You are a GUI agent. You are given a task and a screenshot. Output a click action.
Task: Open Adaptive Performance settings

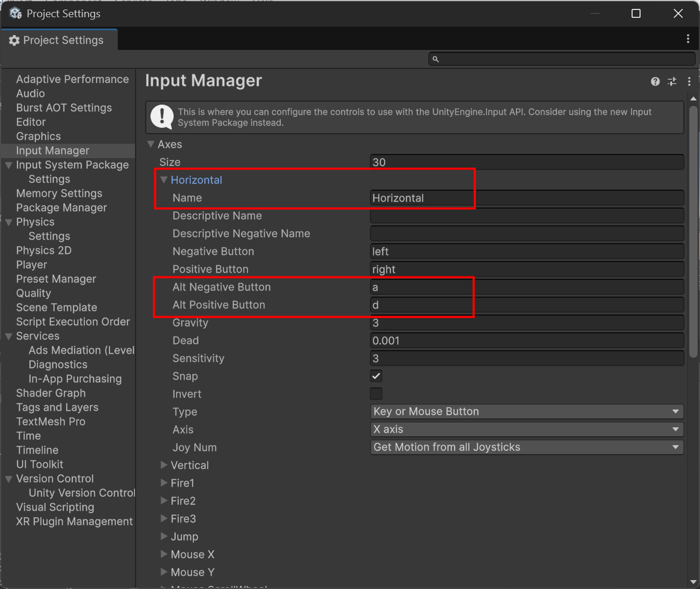coord(73,79)
